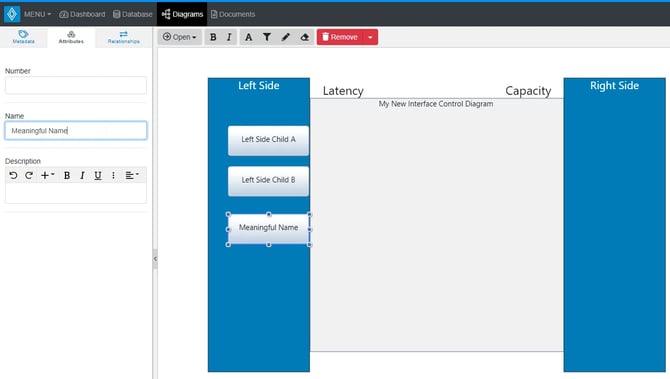Click the application logo icon
The height and width of the screenshot is (379, 670).
pyautogui.click(x=12, y=14)
